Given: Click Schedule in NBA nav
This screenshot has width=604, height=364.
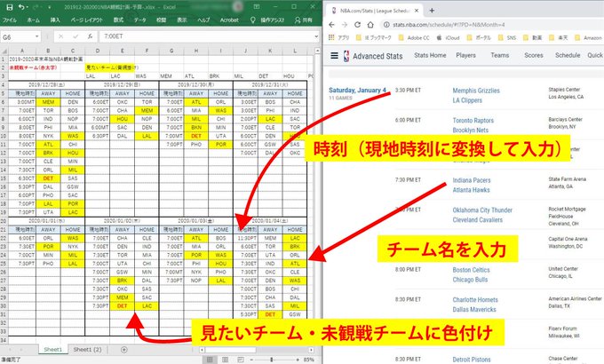Looking at the screenshot, I should (x=568, y=55).
